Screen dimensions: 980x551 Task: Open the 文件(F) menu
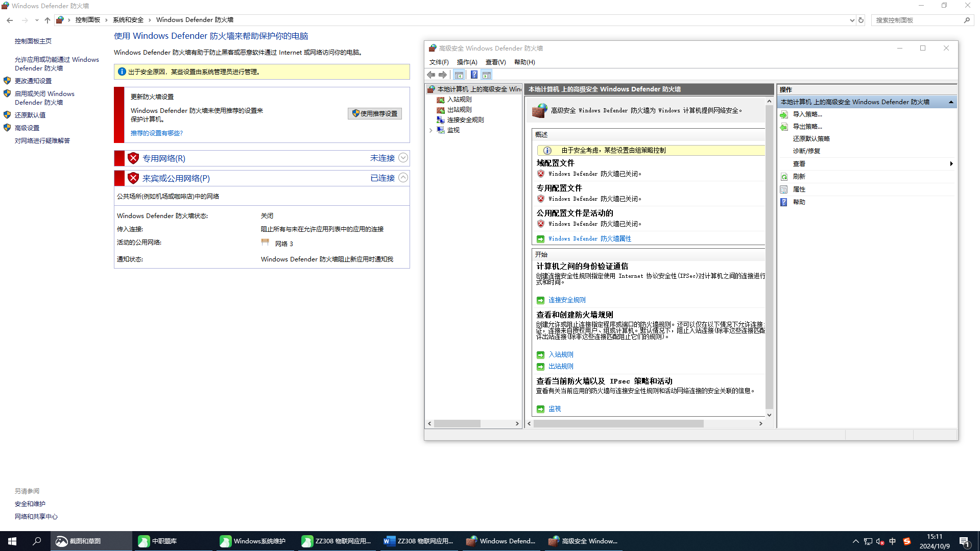(x=439, y=62)
